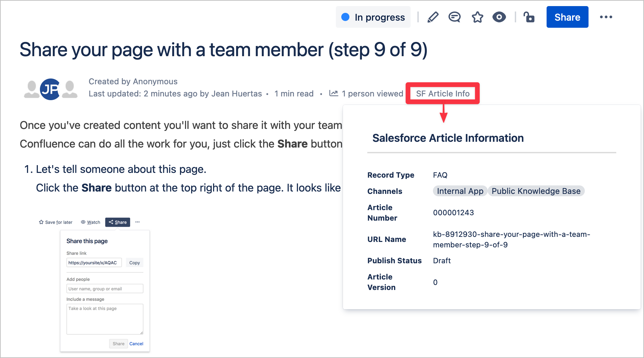Click the SF Article Info link

click(x=442, y=94)
